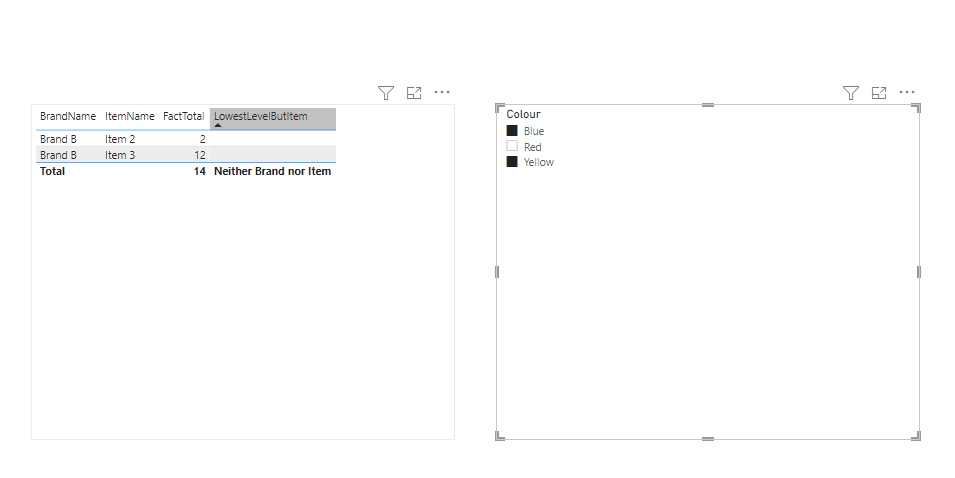Select Brand B cell in Item 3 row

58,155
